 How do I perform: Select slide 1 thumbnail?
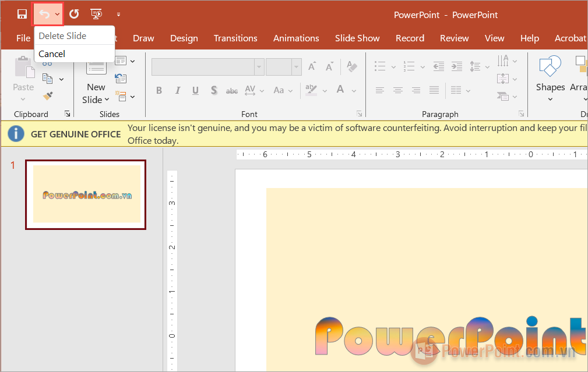coord(86,195)
